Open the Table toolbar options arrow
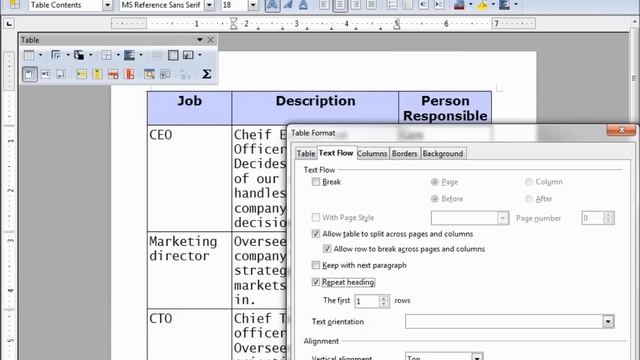Screen dimensions: 640x360 [x=200, y=40]
